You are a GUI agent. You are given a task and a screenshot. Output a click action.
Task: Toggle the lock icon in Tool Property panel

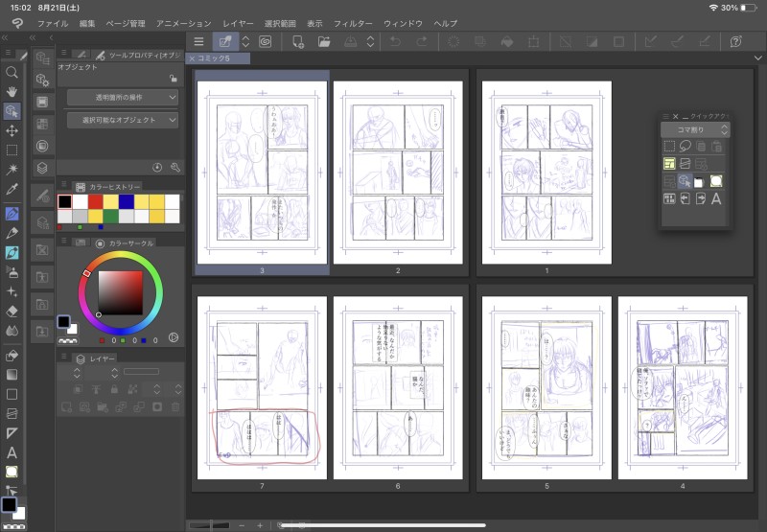click(172, 79)
